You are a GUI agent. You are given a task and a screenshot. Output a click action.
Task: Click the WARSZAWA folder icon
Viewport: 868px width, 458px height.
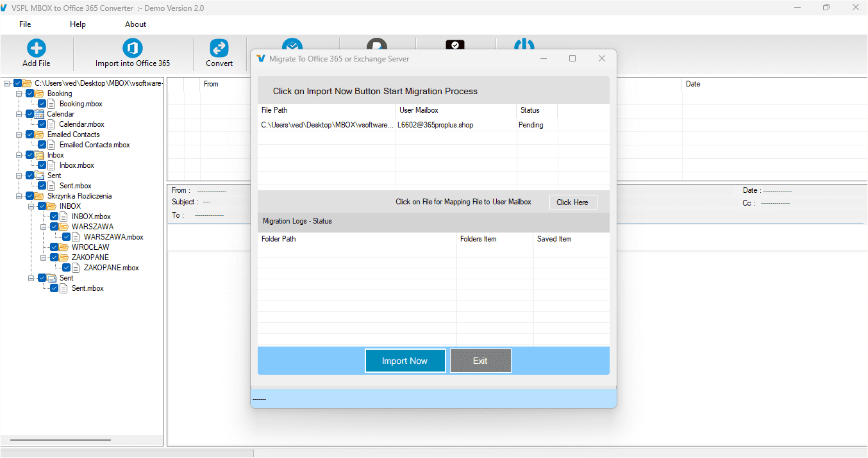pyautogui.click(x=64, y=227)
